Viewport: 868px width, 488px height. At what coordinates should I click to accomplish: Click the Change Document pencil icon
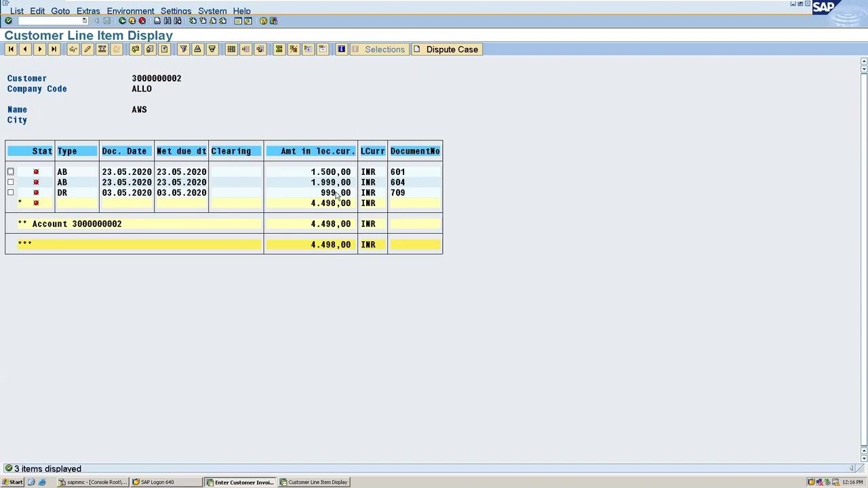87,49
